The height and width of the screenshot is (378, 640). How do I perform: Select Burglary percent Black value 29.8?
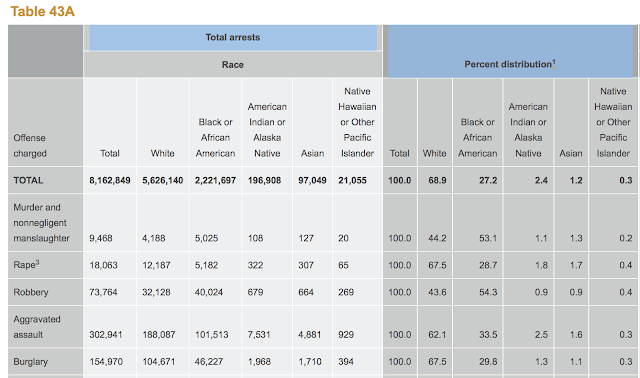488,362
